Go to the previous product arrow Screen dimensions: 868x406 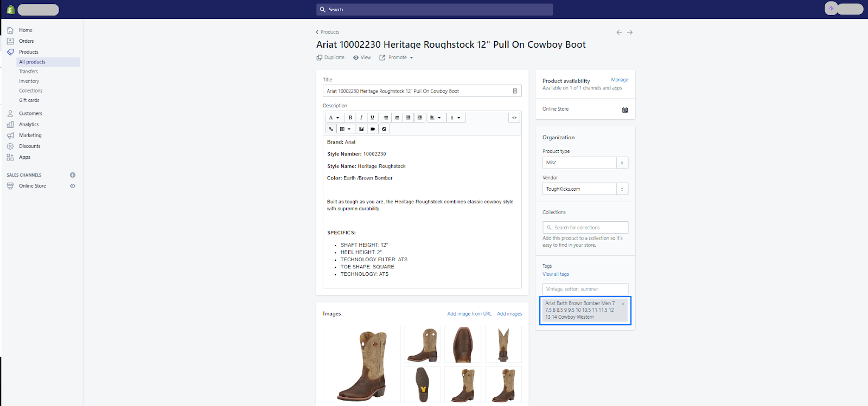tap(619, 33)
